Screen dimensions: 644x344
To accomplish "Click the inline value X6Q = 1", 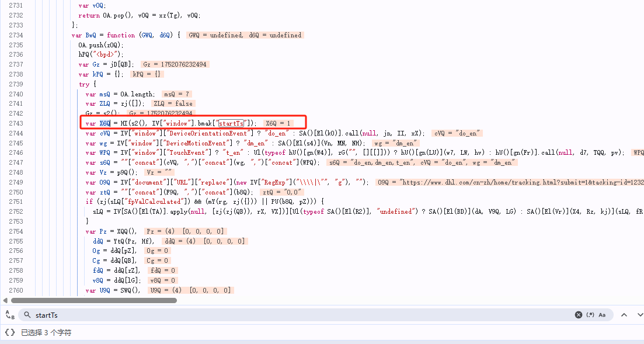I will click(278, 123).
